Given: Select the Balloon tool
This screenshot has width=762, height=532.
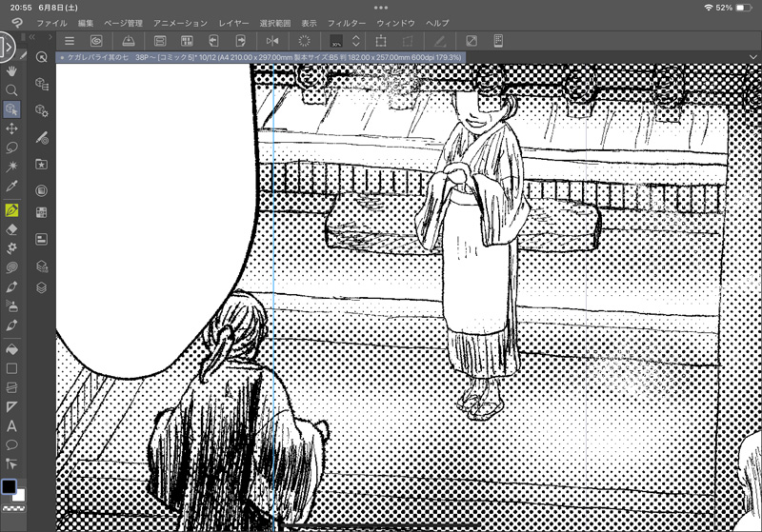Looking at the screenshot, I should (11, 444).
